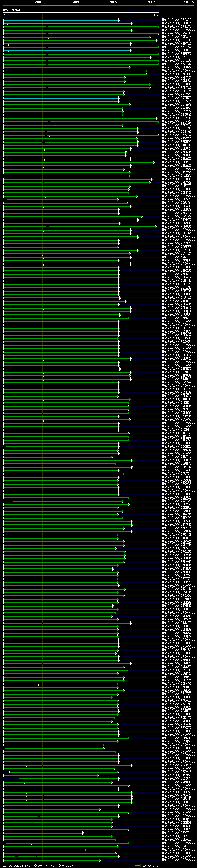
Task: Click the cyan ~100% identity color band
Action: pyautogui.click(x=175, y=6)
